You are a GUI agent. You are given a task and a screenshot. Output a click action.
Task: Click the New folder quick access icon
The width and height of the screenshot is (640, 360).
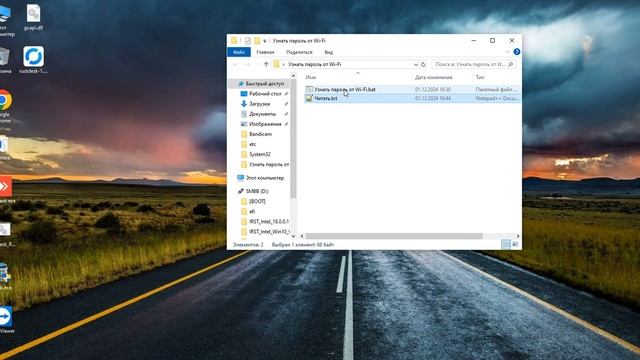[257, 41]
